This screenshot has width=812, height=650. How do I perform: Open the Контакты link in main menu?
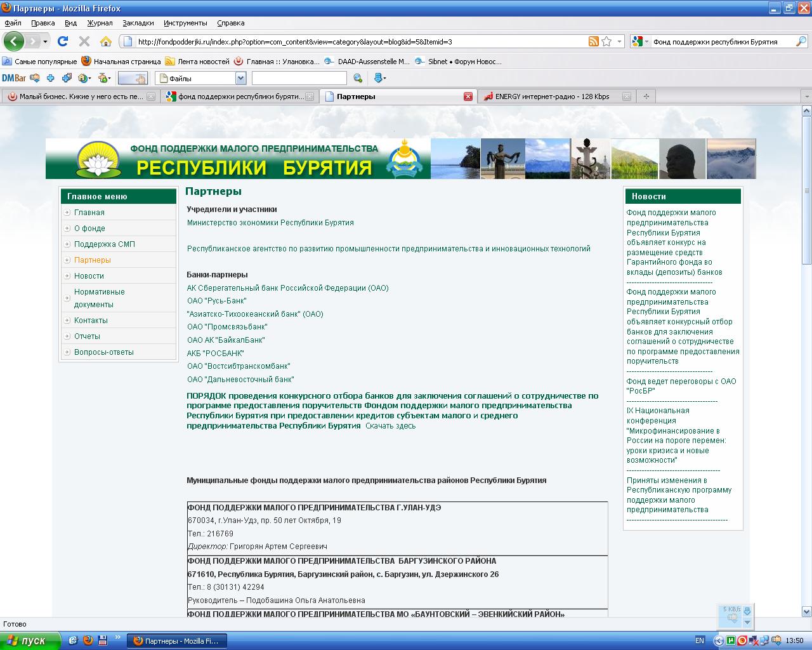pos(91,321)
